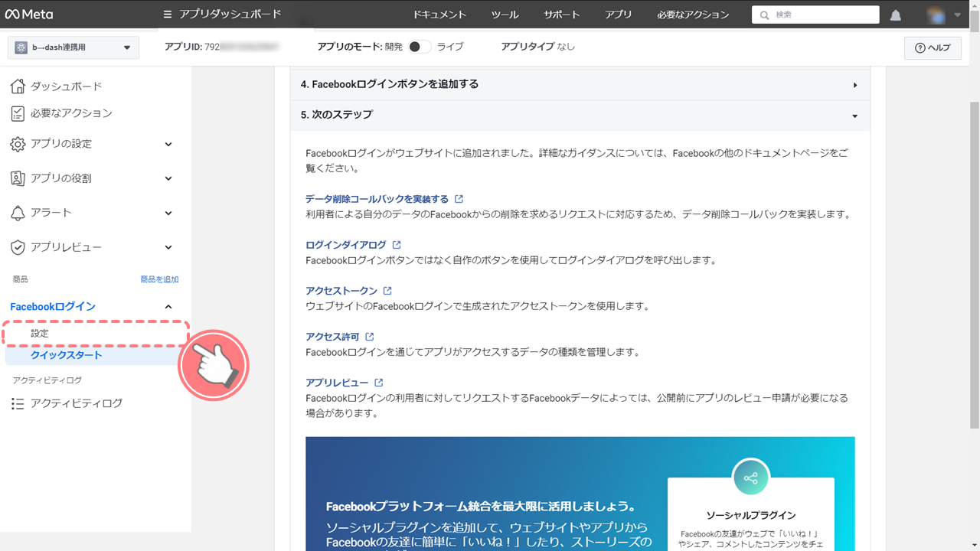This screenshot has width=980, height=551.
Task: Open 必要なアクション in the top navigation
Action: 693,15
